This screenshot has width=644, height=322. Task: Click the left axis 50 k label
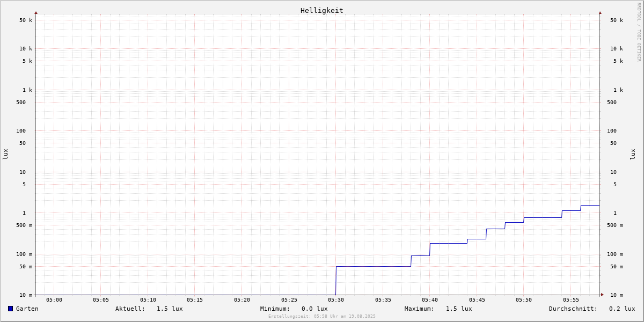tap(26, 20)
